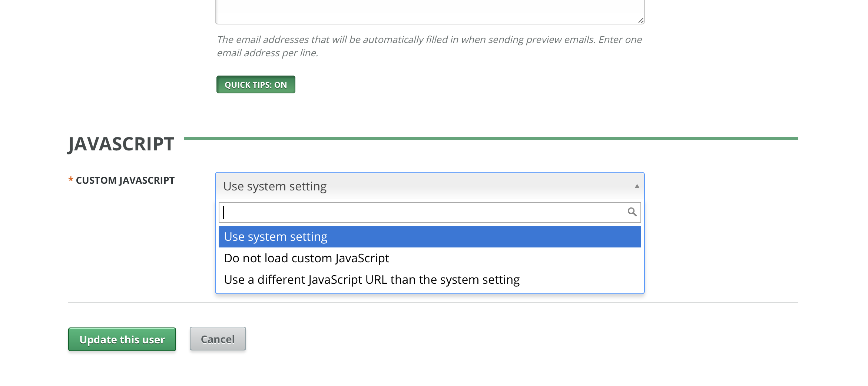Click the Cancel button
Screen dimensions: 868x386
pos(218,339)
